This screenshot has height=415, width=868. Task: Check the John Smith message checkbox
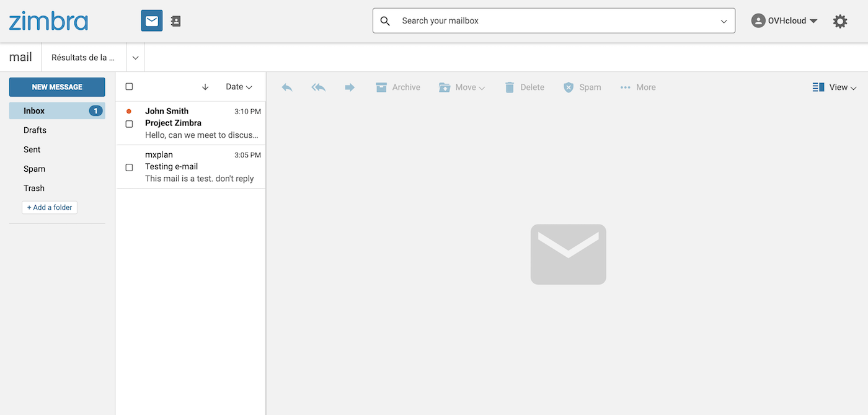pyautogui.click(x=129, y=123)
